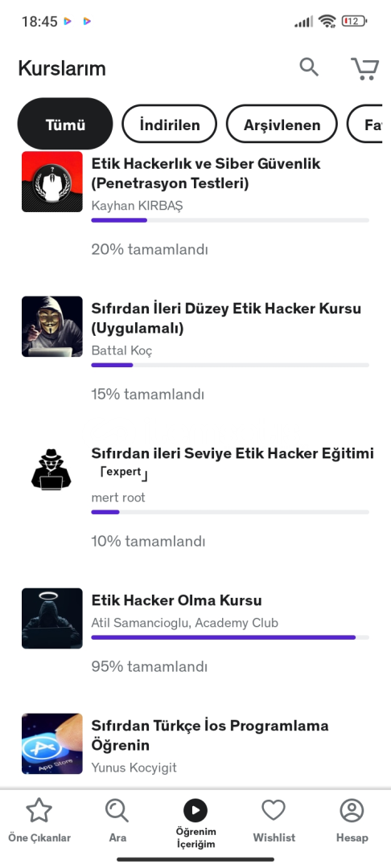Open the Ara search tab icon

(117, 810)
